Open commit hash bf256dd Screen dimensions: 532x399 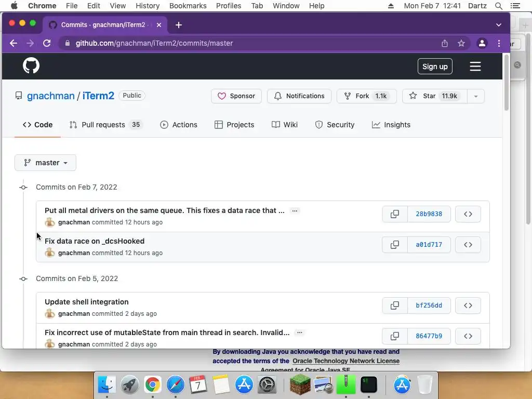coord(429,305)
